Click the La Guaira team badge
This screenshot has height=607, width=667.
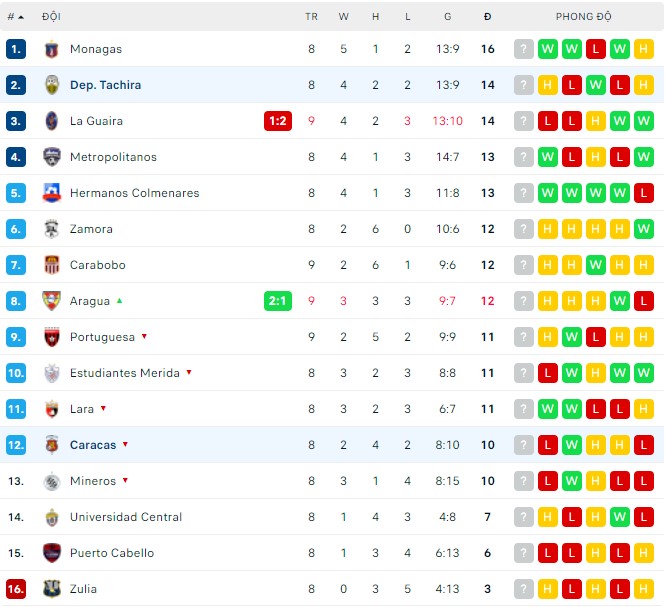click(x=52, y=121)
